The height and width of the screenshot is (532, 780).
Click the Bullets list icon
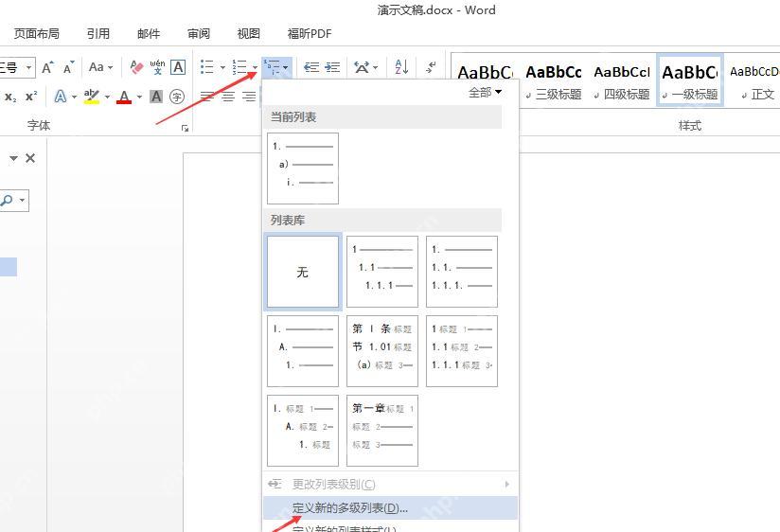(206, 66)
